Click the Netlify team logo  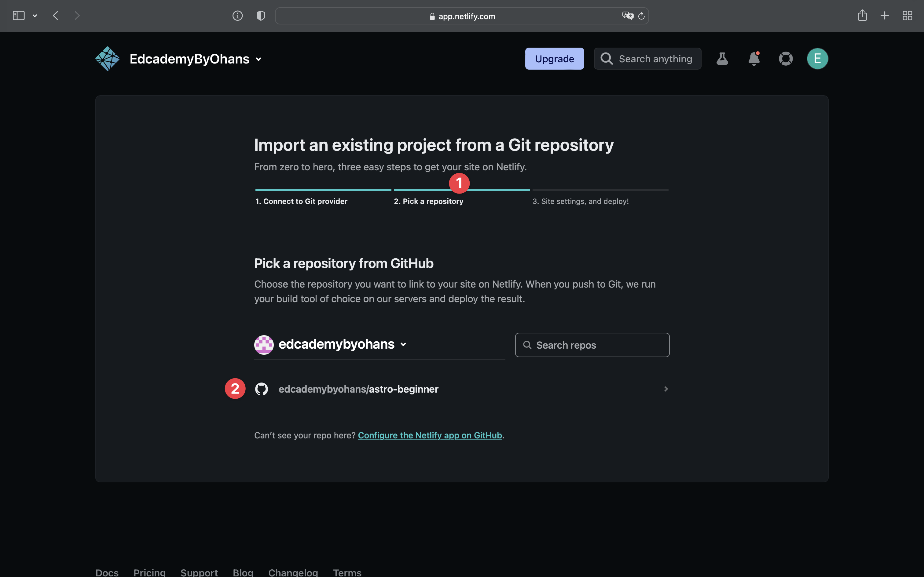107,58
